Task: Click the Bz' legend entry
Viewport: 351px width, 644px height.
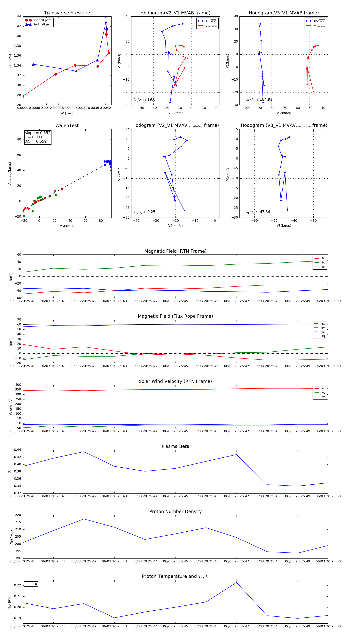Action: (320, 332)
